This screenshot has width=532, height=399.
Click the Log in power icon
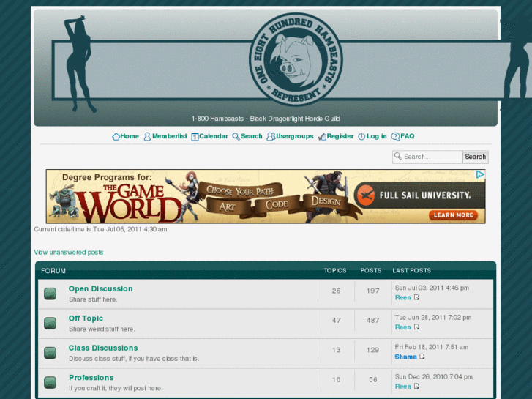click(361, 137)
